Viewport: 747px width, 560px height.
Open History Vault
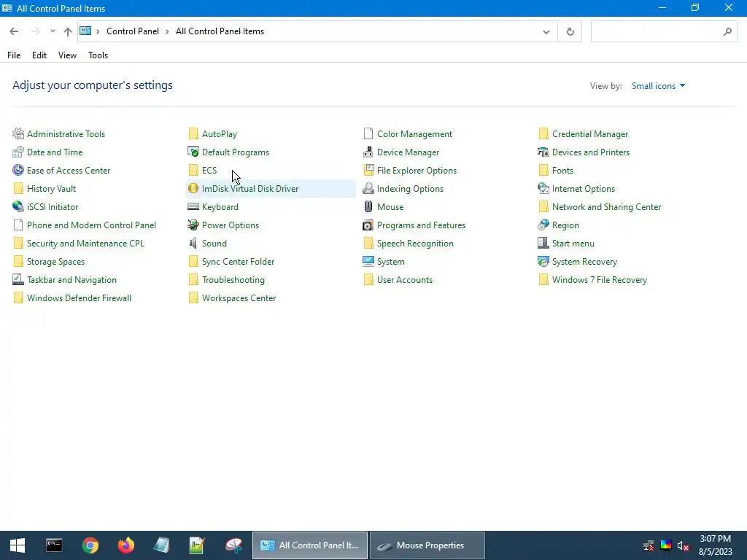click(x=52, y=189)
